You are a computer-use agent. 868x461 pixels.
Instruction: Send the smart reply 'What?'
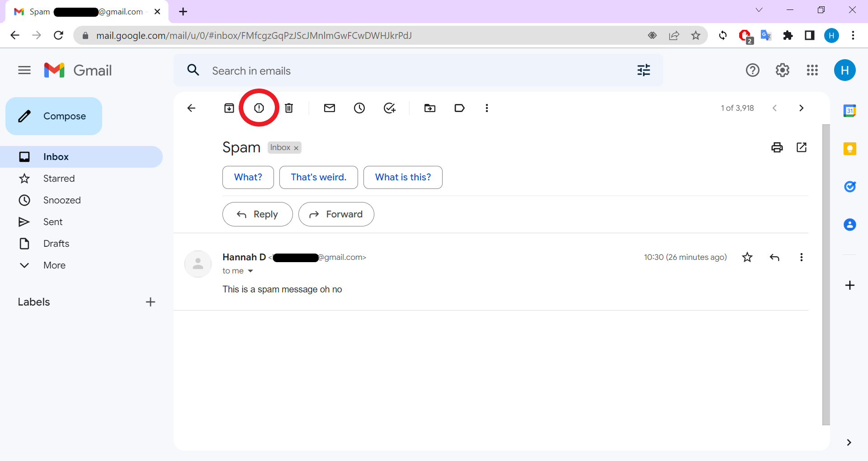248,177
